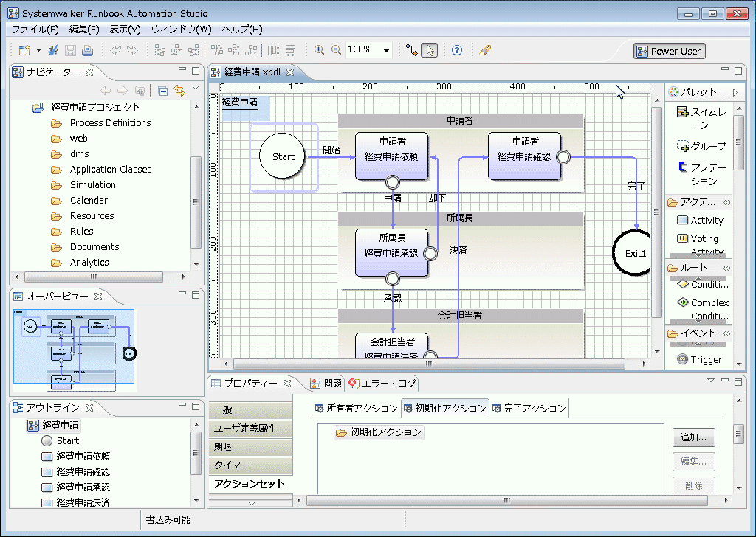The image size is (756, 537).
Task: Click the 追加... button
Action: tap(693, 437)
